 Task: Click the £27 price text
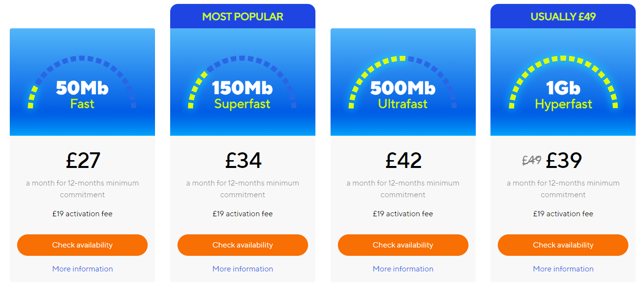(x=83, y=160)
